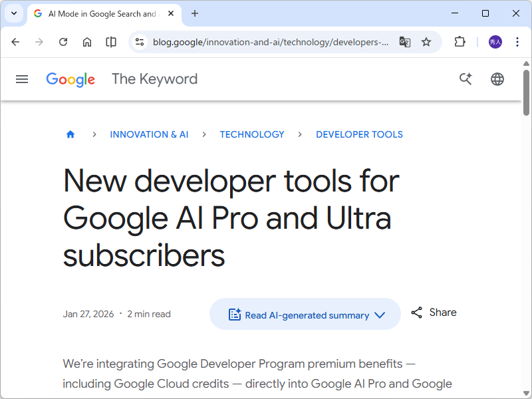532x399 pixels.
Task: Select the AI Mode in Google Search tab
Action: point(100,13)
